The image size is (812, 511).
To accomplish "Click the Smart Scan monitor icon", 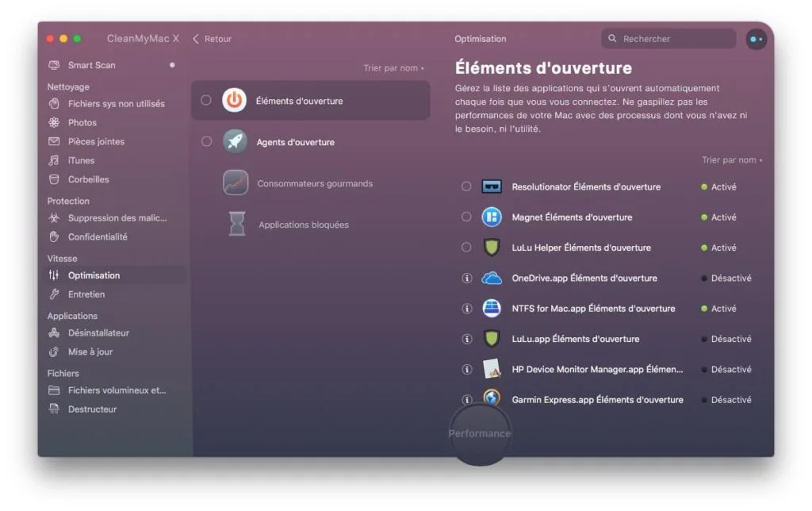I will 54,65.
